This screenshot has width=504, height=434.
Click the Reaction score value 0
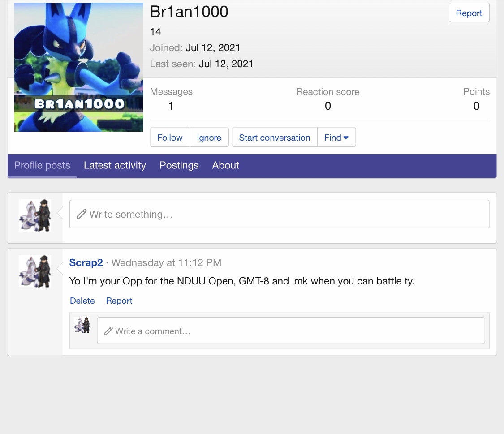[328, 106]
